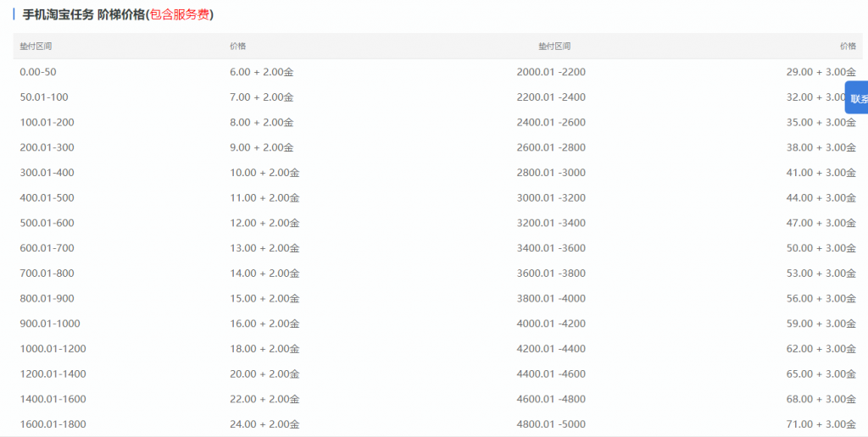Viewport: 868px width, 437px height.
Task: Select the 4000.01 -4200 range cell
Action: pos(551,324)
